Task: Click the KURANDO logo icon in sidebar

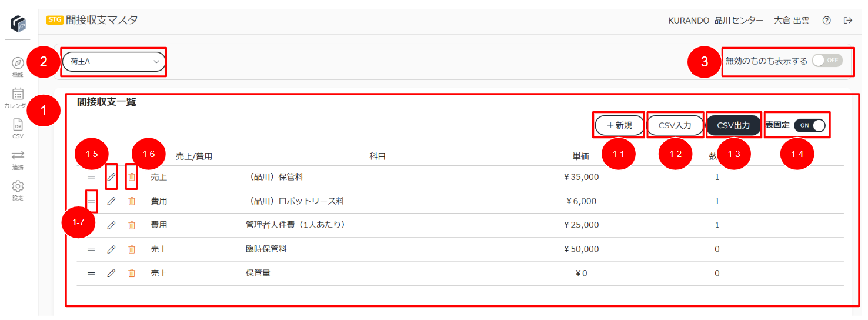Action: 18,24
